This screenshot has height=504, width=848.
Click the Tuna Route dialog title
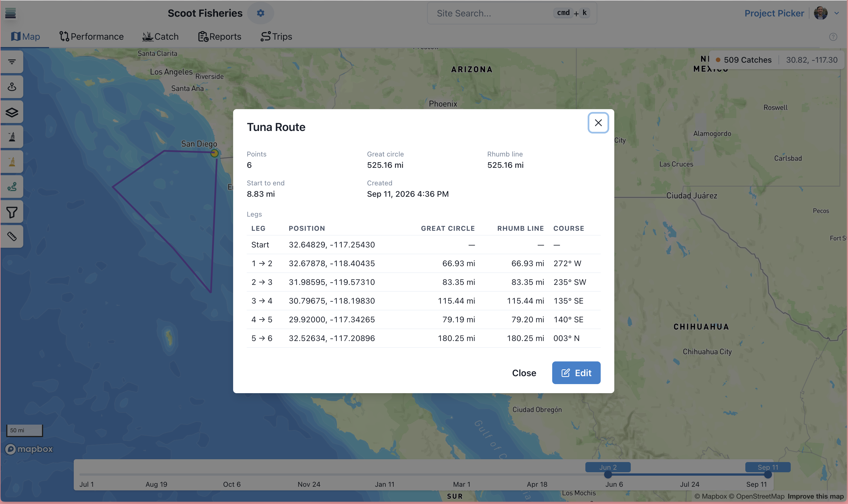(276, 127)
